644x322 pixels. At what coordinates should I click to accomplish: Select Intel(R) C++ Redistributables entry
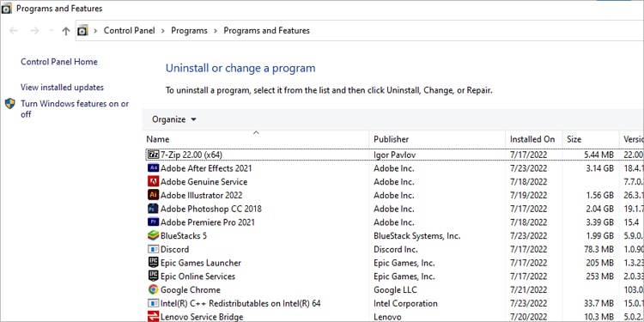coord(240,303)
